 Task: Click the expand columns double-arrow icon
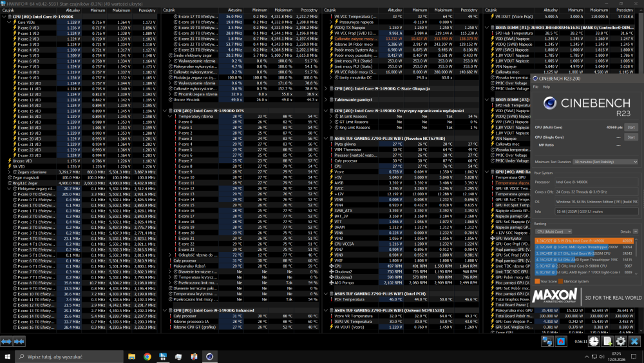click(x=6, y=341)
